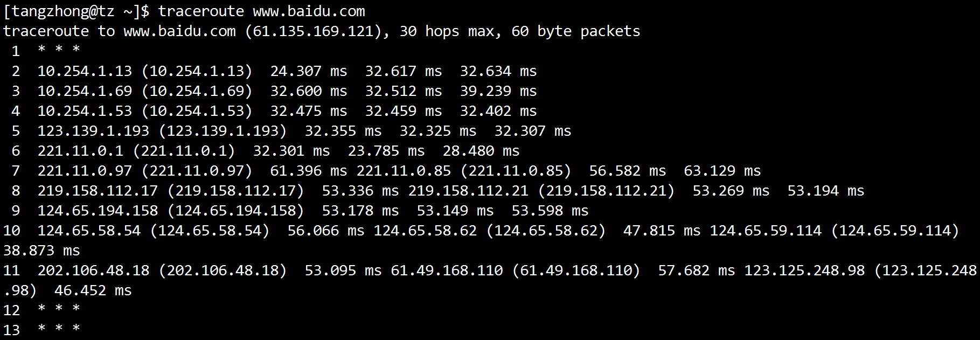
Task: Click hop 9 address 124.65.194.158
Action: 98,211
